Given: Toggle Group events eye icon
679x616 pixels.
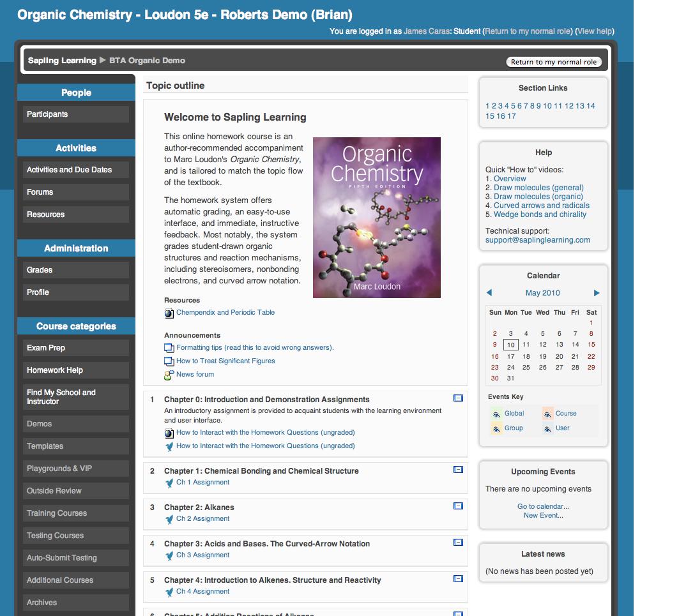Looking at the screenshot, I should coord(496,428).
